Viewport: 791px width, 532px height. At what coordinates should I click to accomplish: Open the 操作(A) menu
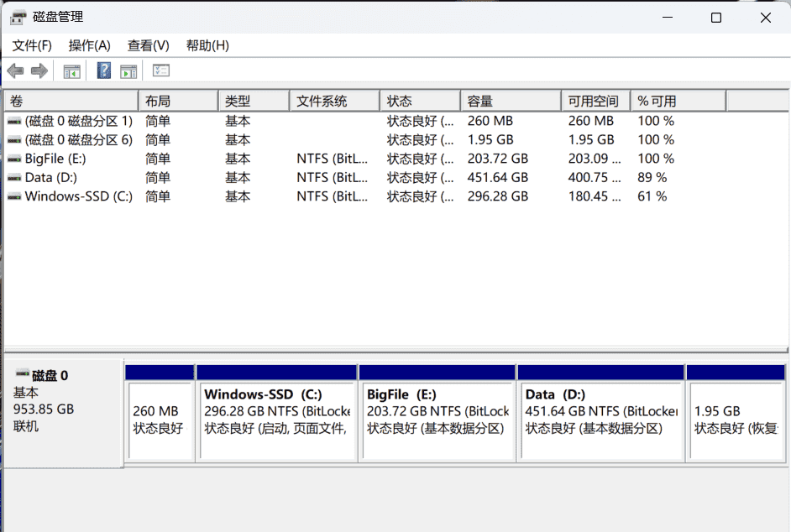pyautogui.click(x=89, y=45)
